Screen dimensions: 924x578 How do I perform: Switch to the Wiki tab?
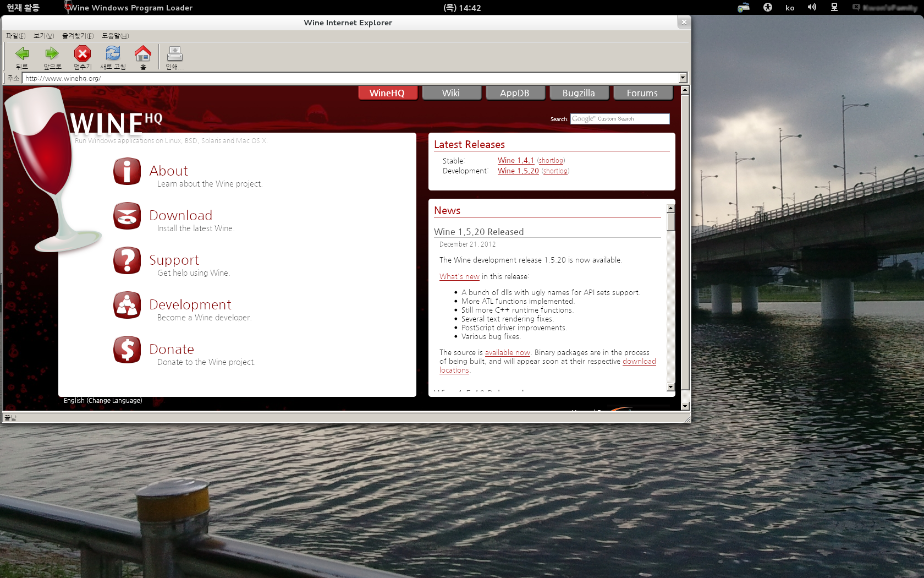tap(451, 93)
